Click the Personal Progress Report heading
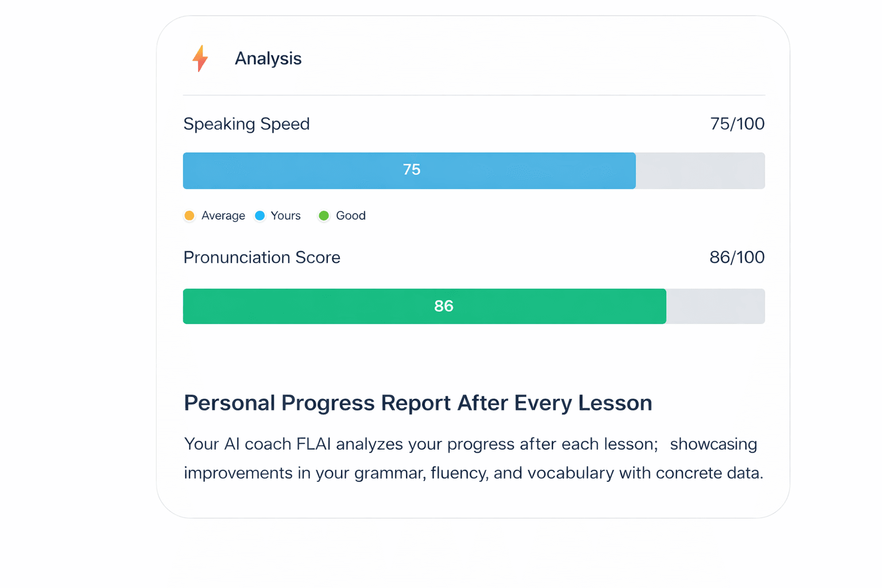This screenshot has width=882, height=588. coord(417,403)
